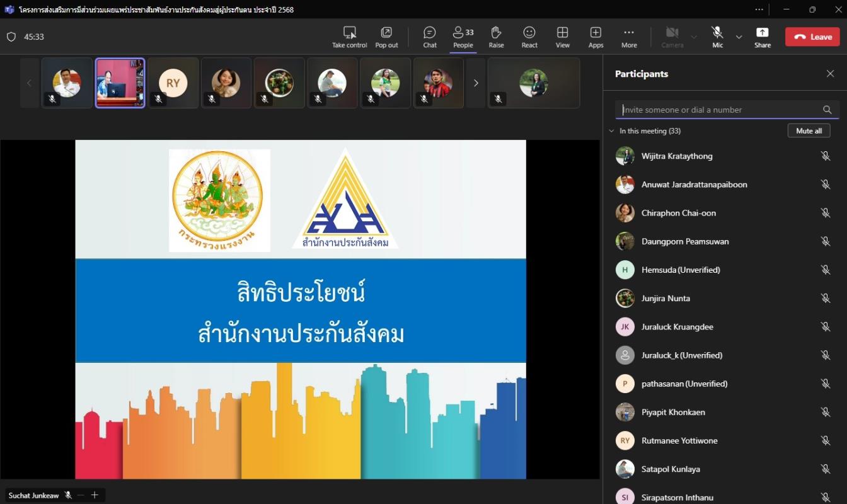Screen dimensions: 847x504
Task: Click the Mute all button
Action: [x=809, y=130]
